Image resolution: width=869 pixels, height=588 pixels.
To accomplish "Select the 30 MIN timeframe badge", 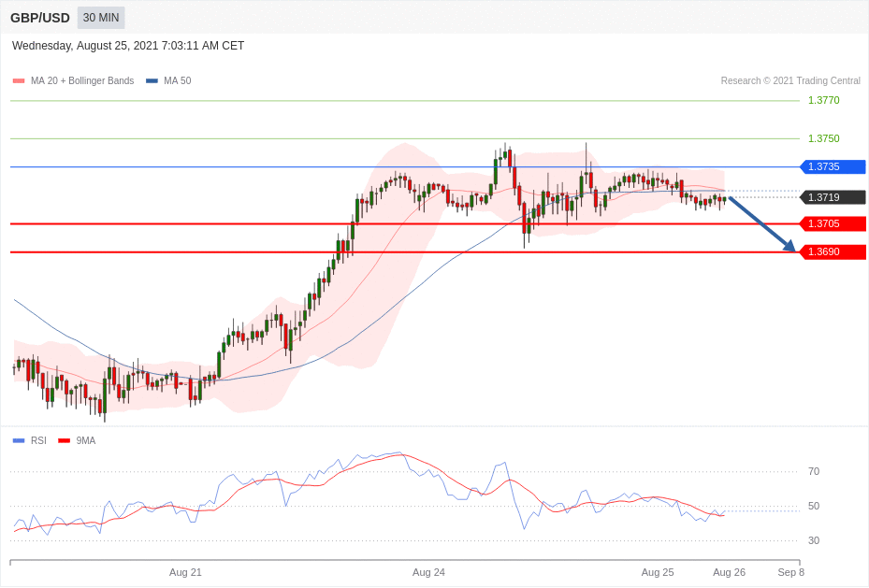I will (101, 18).
